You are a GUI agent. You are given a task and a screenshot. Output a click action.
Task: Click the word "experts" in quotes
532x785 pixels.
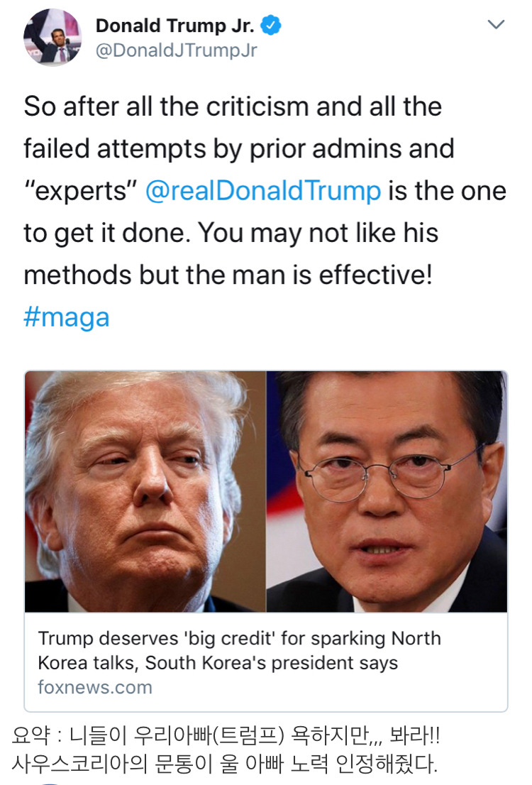point(81,191)
